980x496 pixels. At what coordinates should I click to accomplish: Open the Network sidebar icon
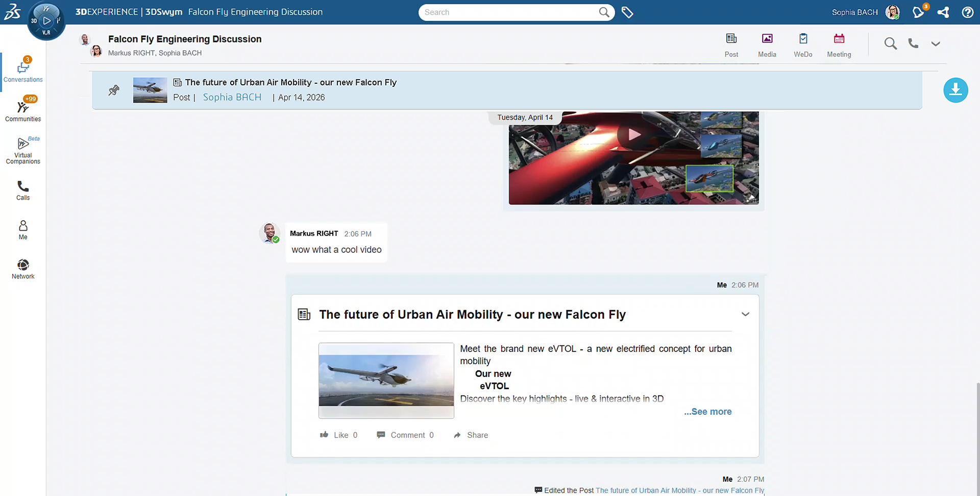tap(23, 269)
